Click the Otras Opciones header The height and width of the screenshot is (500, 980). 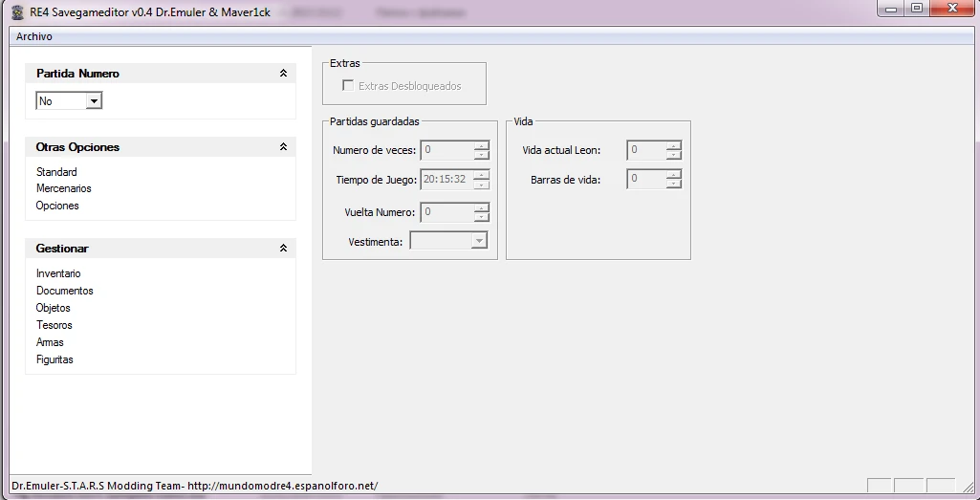(x=161, y=147)
